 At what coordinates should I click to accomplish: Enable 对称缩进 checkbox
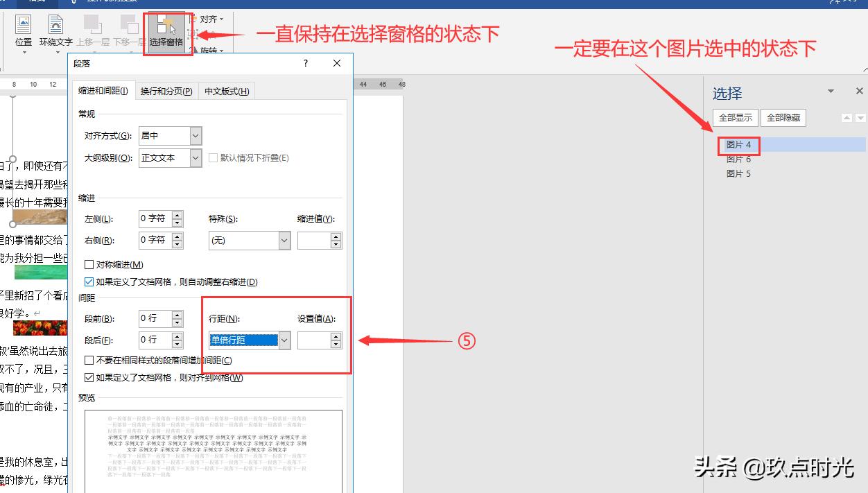click(x=89, y=264)
